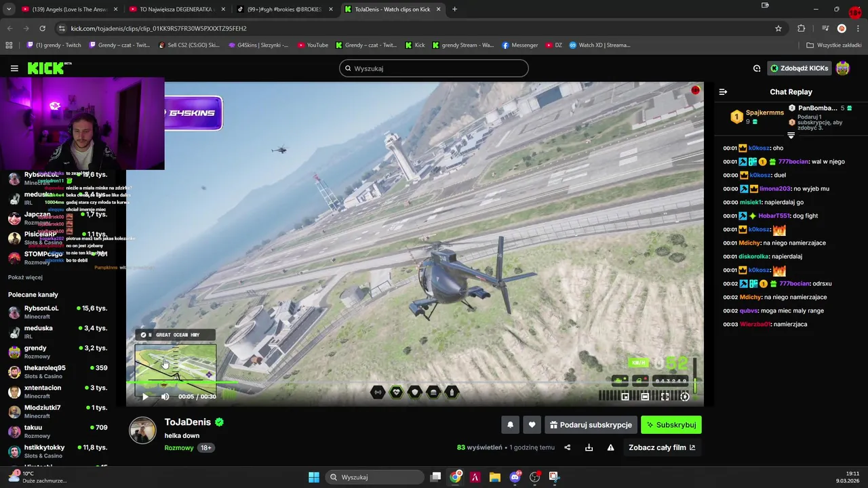Reload the current page
Screen dimensions: 868x488
pos(42,28)
